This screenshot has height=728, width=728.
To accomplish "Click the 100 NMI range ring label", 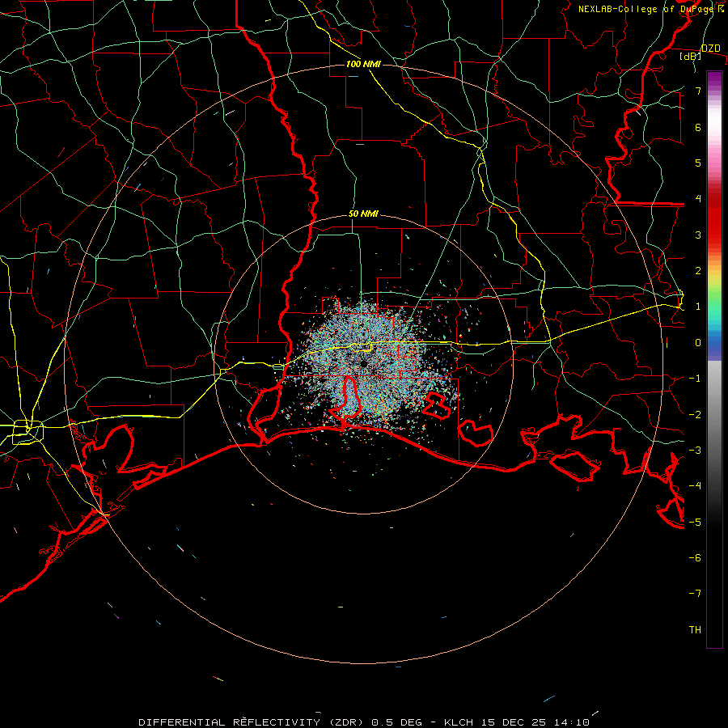I will (363, 64).
